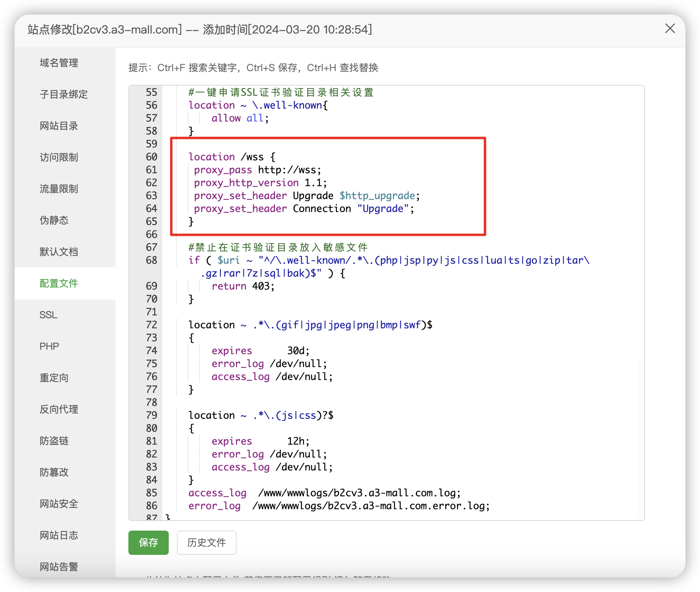Place cursor on 'location /wss {' line
700x592 pixels.
click(232, 157)
